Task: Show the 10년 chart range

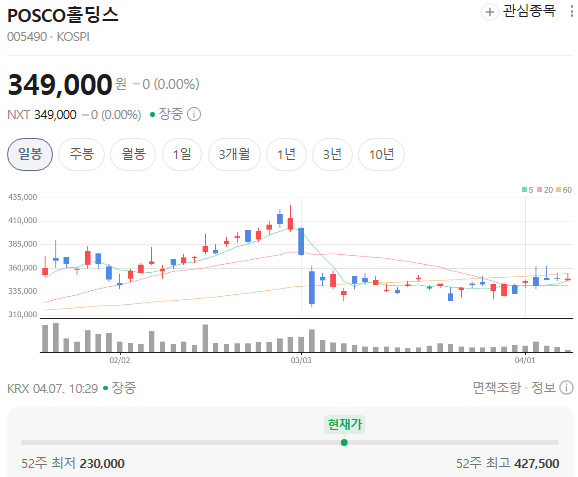Action: click(382, 154)
